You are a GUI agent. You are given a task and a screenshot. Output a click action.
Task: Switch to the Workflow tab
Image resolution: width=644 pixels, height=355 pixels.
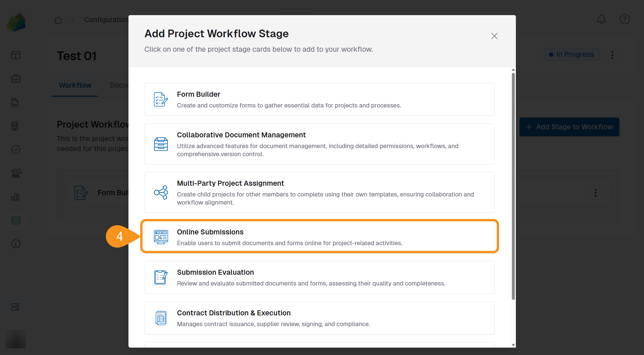point(75,85)
